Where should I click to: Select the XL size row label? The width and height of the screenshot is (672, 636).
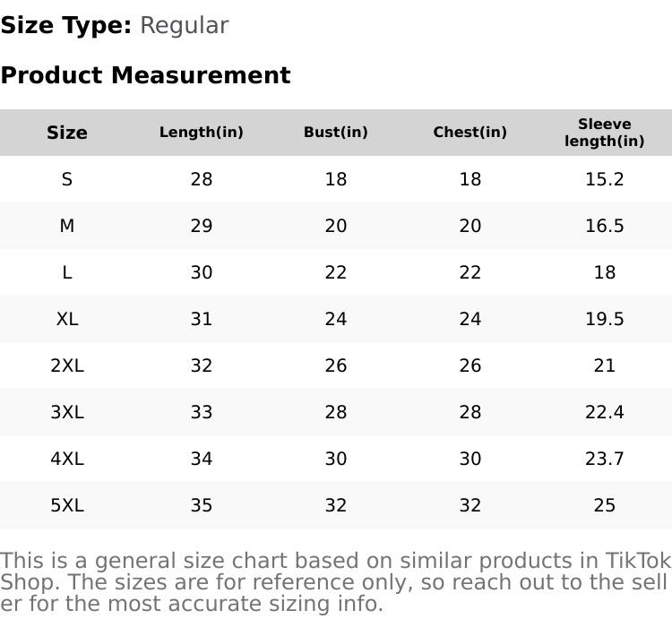point(67,319)
